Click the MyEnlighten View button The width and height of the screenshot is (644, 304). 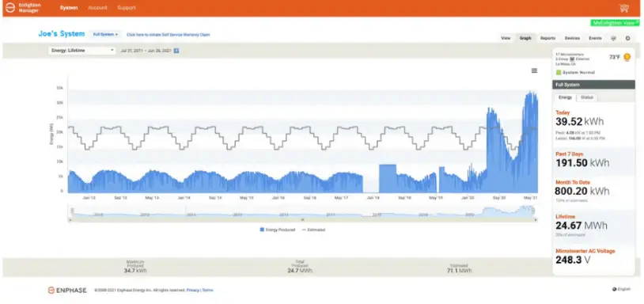pyautogui.click(x=615, y=23)
